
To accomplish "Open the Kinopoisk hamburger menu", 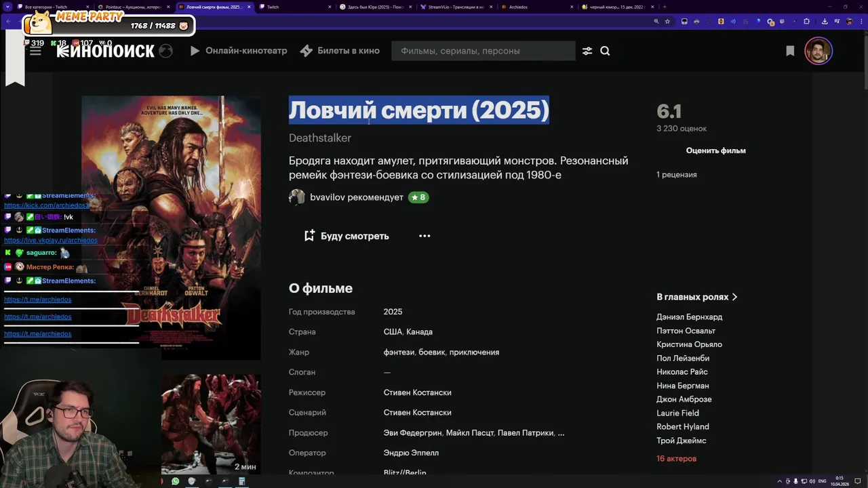I will (35, 51).
